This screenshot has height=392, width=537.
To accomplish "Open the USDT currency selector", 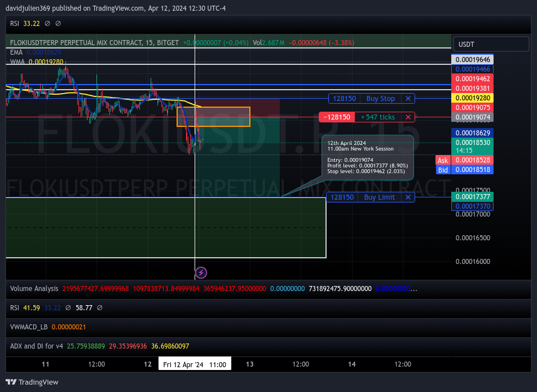I will (x=491, y=44).
